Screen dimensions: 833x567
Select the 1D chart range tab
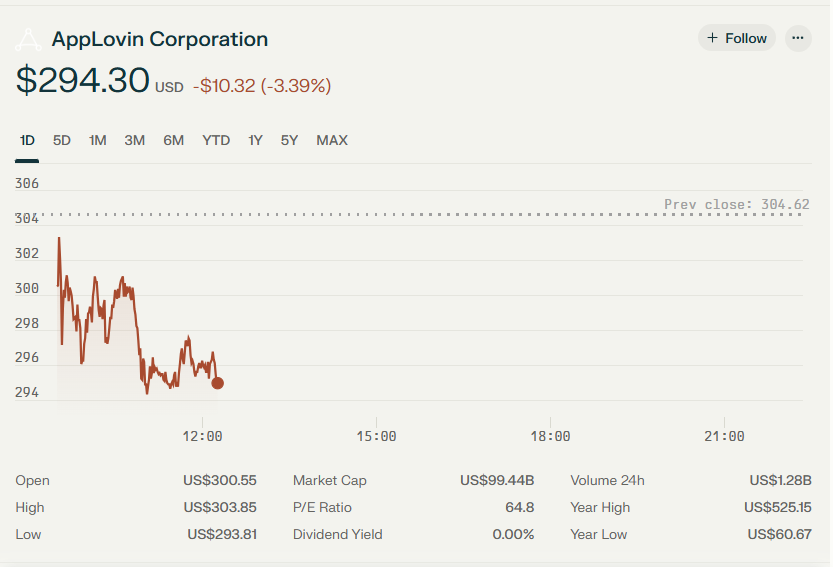(27, 140)
